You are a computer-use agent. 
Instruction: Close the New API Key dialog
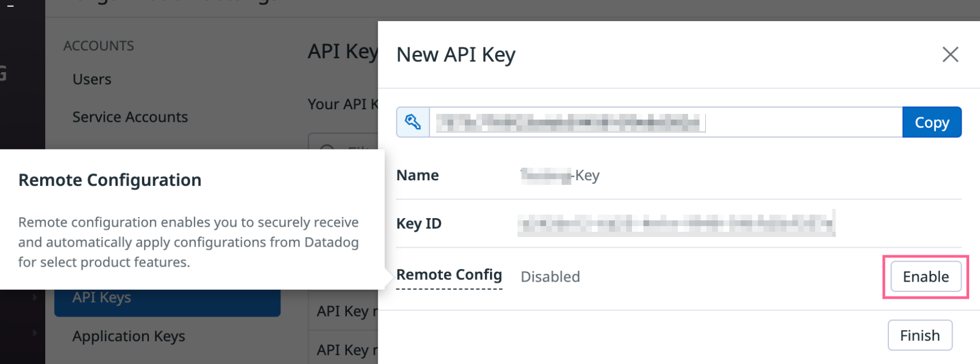950,54
